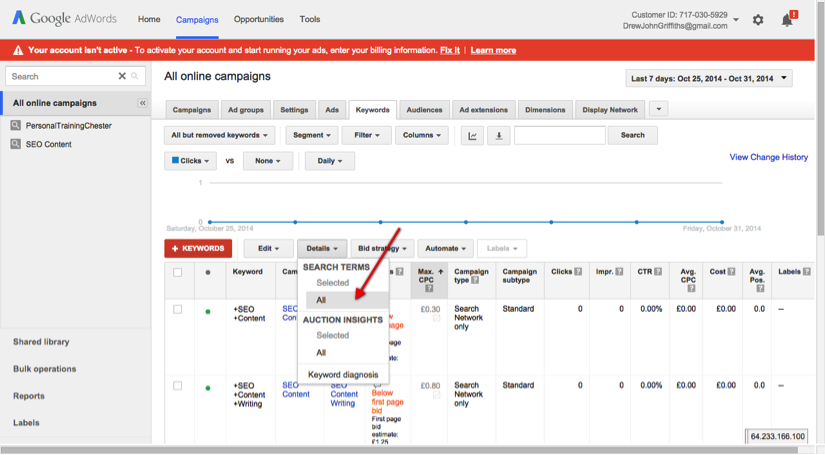The image size is (825, 455).
Task: Collapse the sidebar with double-chevron icon
Action: click(x=143, y=103)
